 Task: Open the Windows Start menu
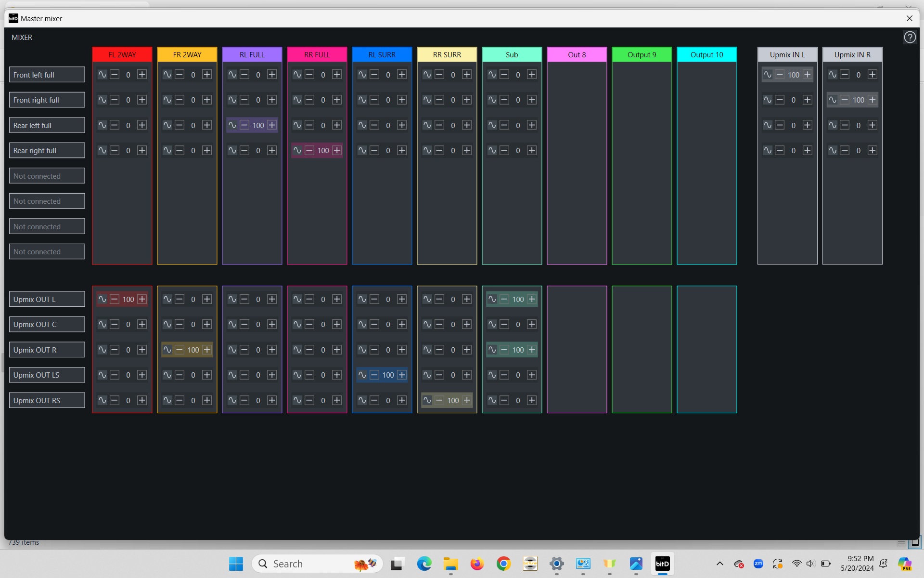click(236, 564)
